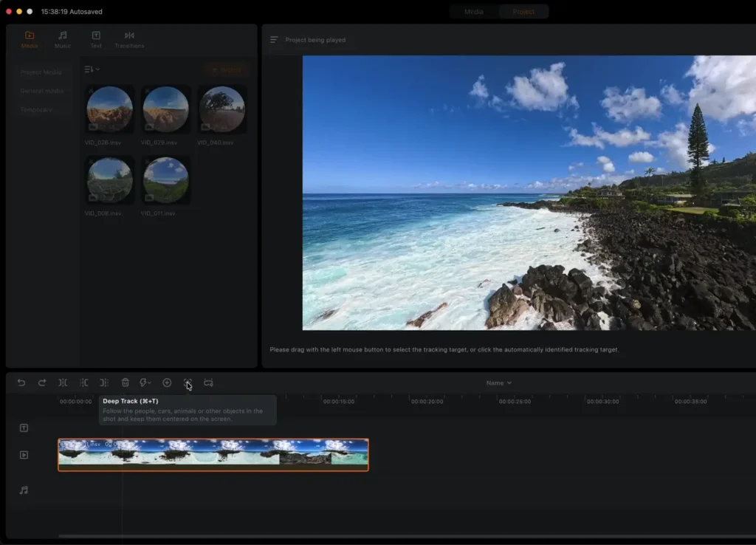
Task: Click the circled plus icon in timeline toolbar
Action: point(167,383)
